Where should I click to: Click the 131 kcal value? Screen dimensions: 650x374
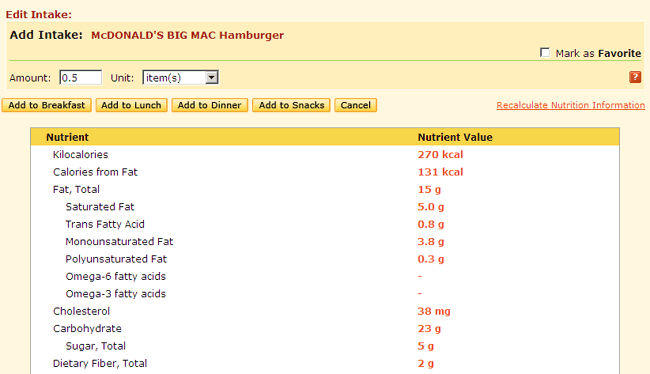pyautogui.click(x=440, y=172)
